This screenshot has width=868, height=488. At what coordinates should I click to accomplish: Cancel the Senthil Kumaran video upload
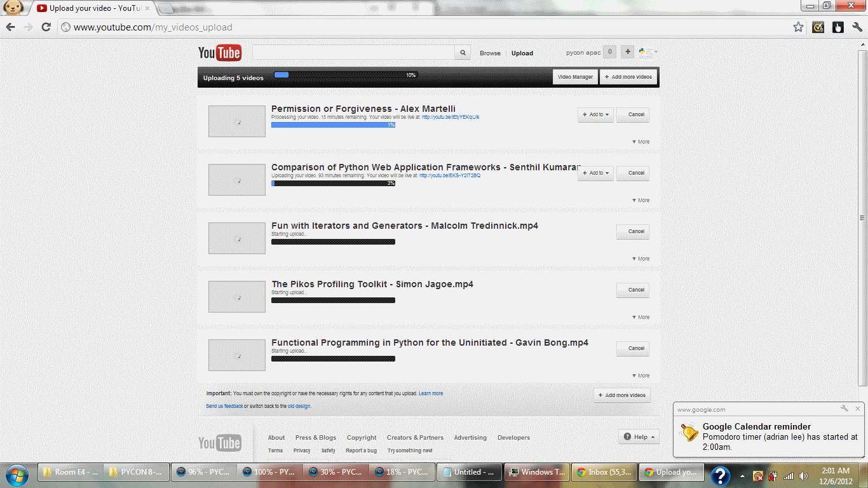633,173
